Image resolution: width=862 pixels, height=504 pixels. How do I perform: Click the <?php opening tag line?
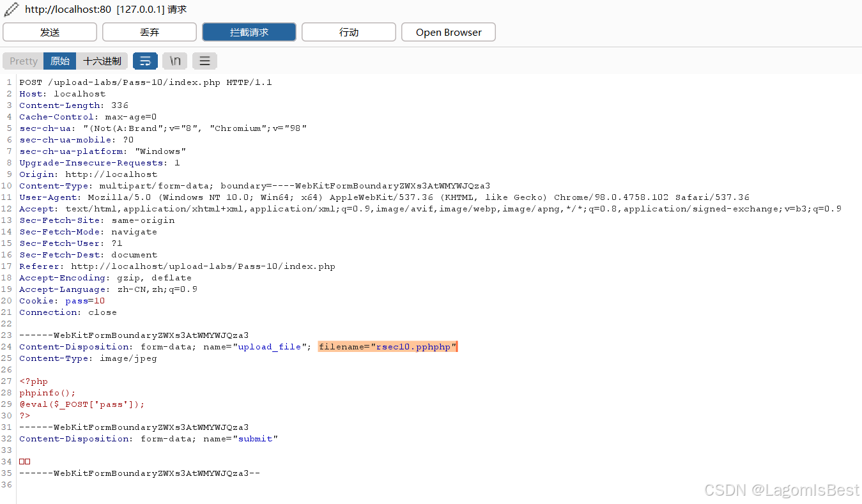[34, 381]
